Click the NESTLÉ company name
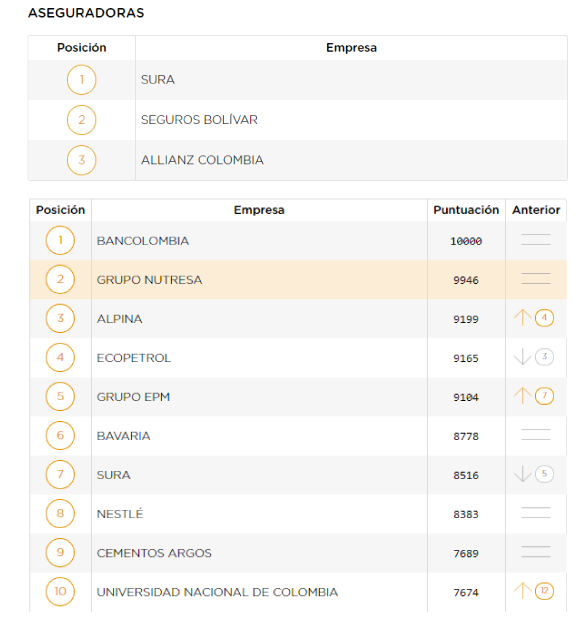This screenshot has height=625, width=585. tap(120, 514)
